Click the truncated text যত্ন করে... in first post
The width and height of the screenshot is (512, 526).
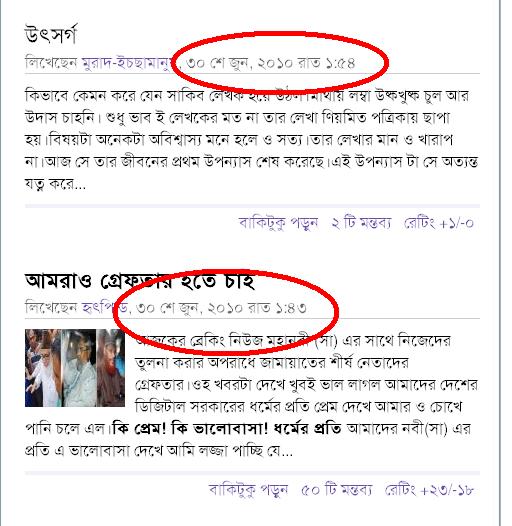coord(55,184)
